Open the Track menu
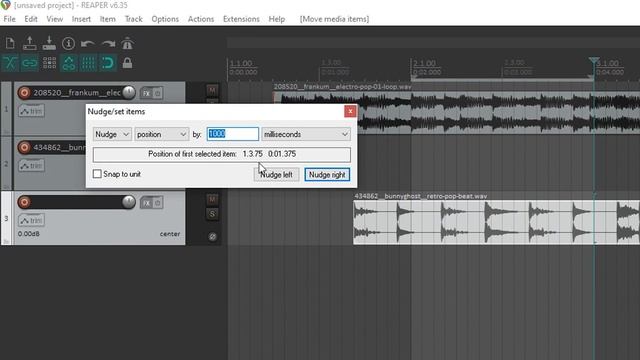Image resolution: width=640 pixels, height=360 pixels. [x=133, y=19]
